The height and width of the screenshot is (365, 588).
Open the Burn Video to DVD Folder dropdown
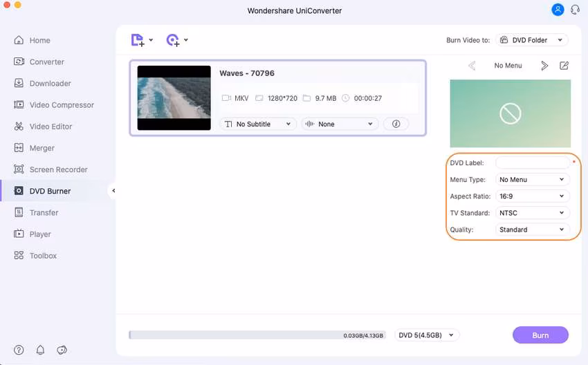click(532, 40)
